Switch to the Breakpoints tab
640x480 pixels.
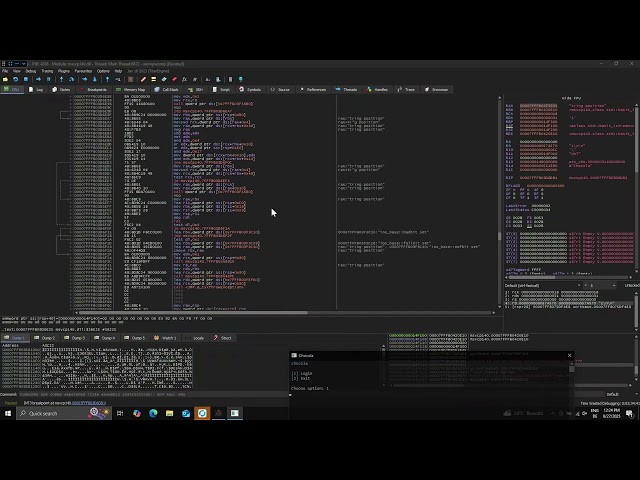click(x=93, y=89)
